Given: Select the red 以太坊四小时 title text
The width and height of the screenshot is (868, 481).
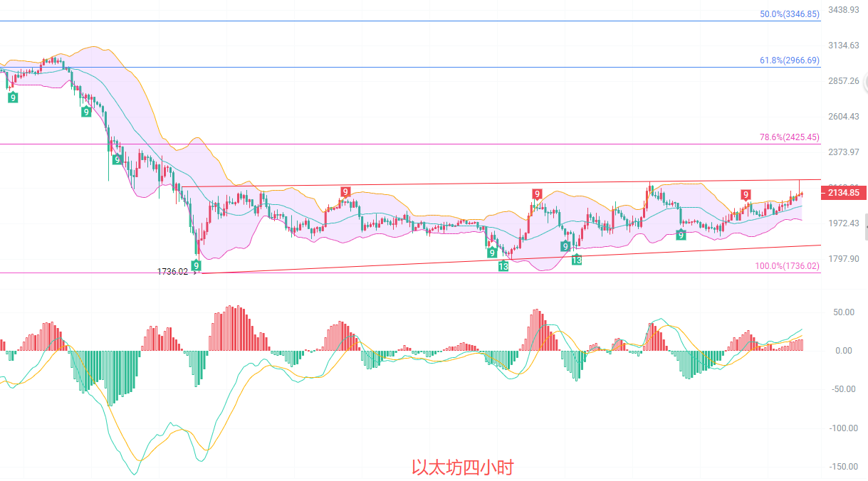Looking at the screenshot, I should click(x=462, y=467).
